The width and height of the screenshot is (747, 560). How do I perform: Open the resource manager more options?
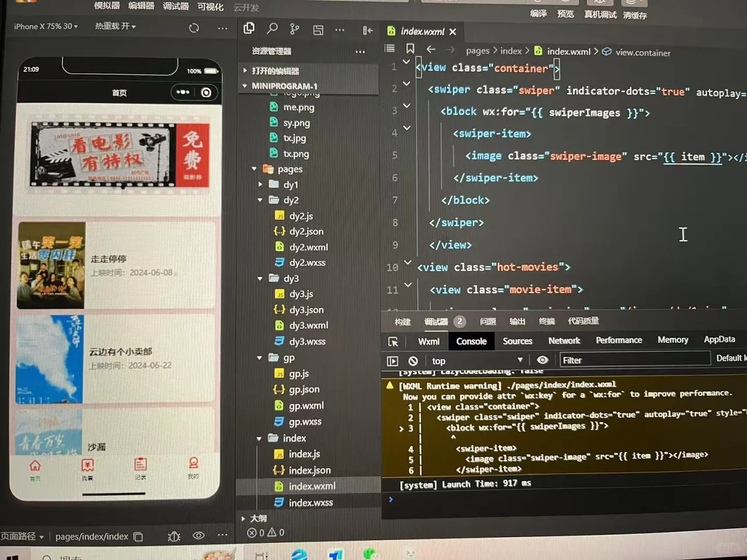click(360, 51)
